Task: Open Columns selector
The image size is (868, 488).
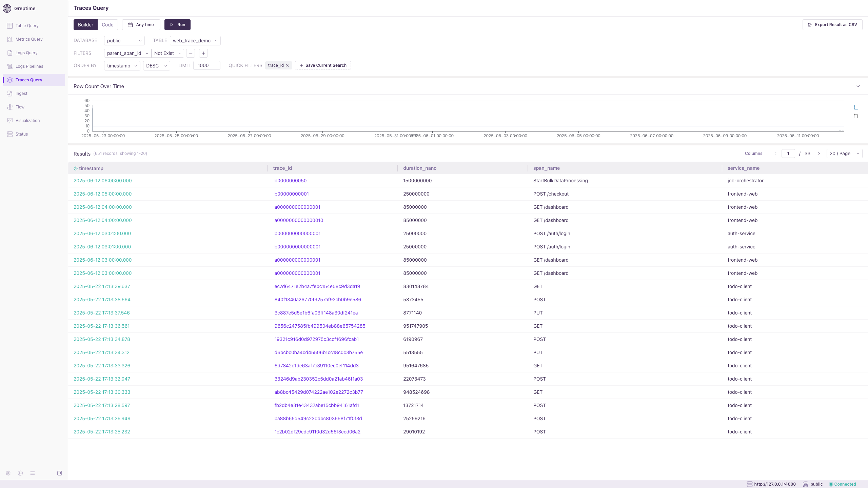Action: [x=753, y=154]
